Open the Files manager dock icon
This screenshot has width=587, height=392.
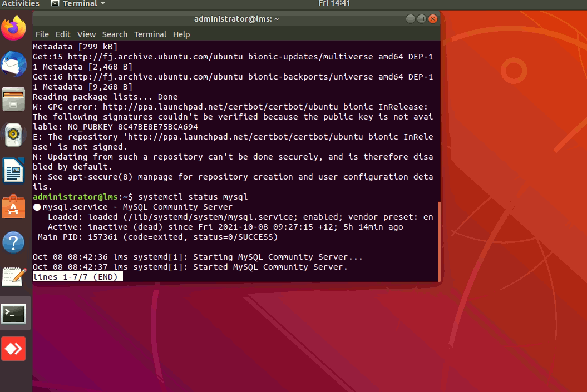point(14,100)
